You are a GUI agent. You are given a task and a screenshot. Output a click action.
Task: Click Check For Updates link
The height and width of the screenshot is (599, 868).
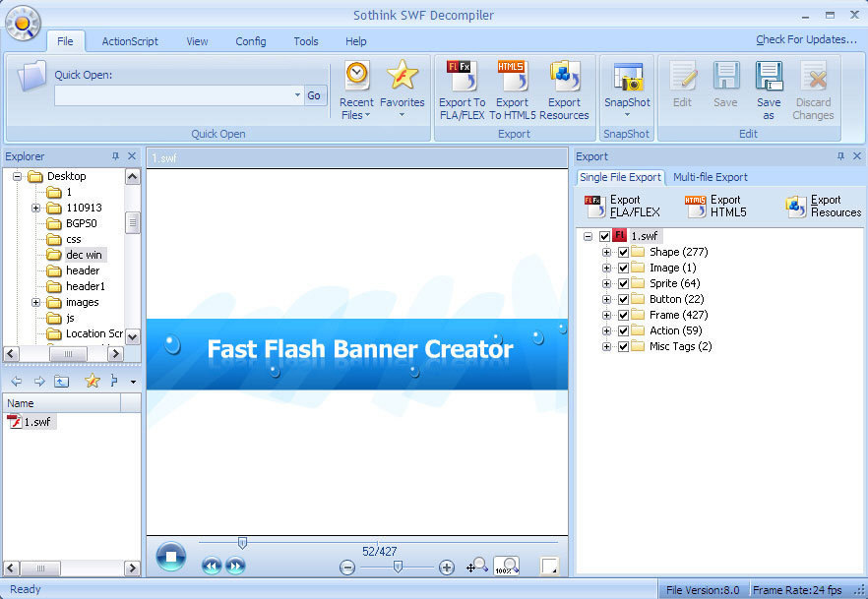tap(806, 39)
